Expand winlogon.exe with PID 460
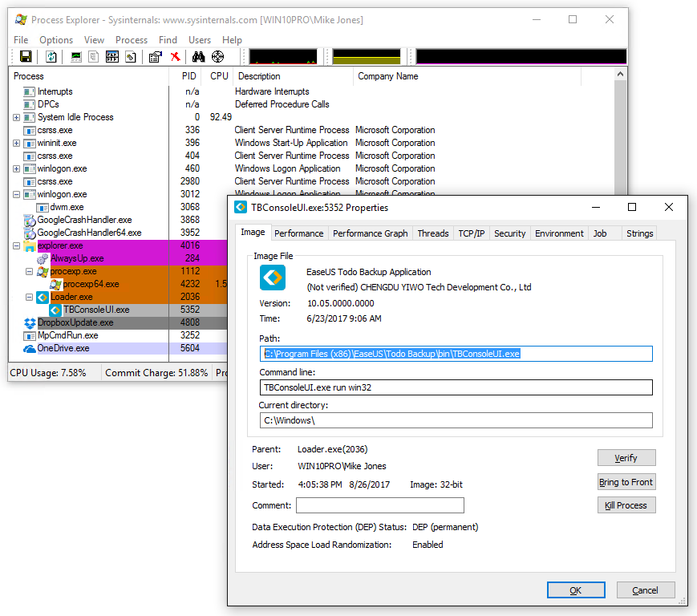 coord(17,169)
